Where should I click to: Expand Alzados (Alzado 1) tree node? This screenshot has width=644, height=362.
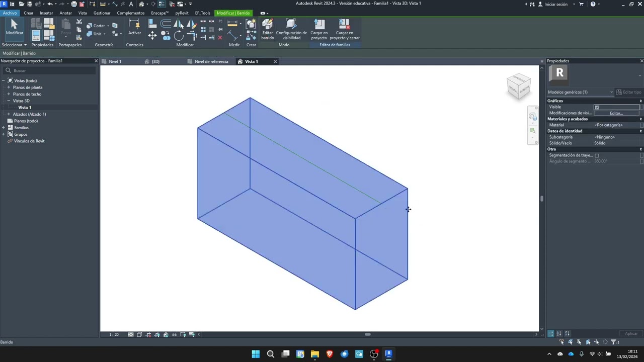pos(9,114)
